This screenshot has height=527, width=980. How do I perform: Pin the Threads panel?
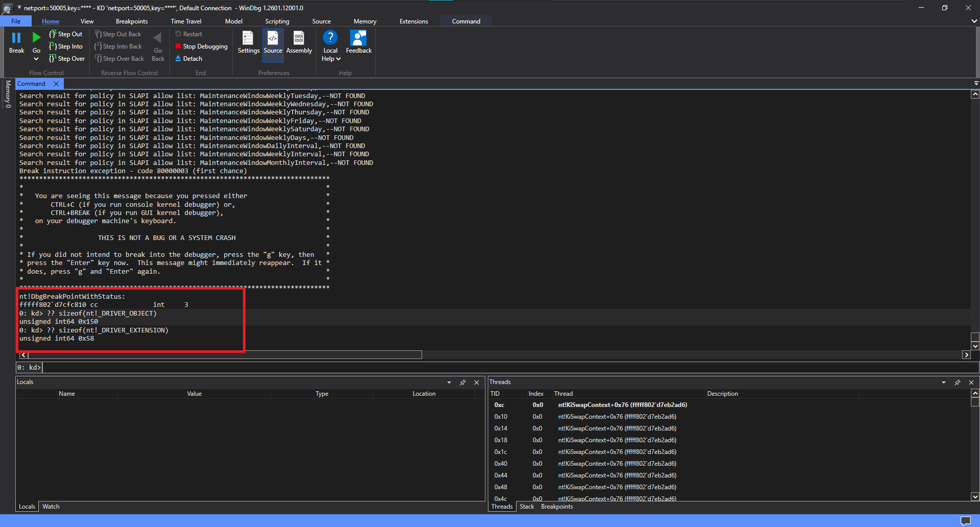click(958, 382)
